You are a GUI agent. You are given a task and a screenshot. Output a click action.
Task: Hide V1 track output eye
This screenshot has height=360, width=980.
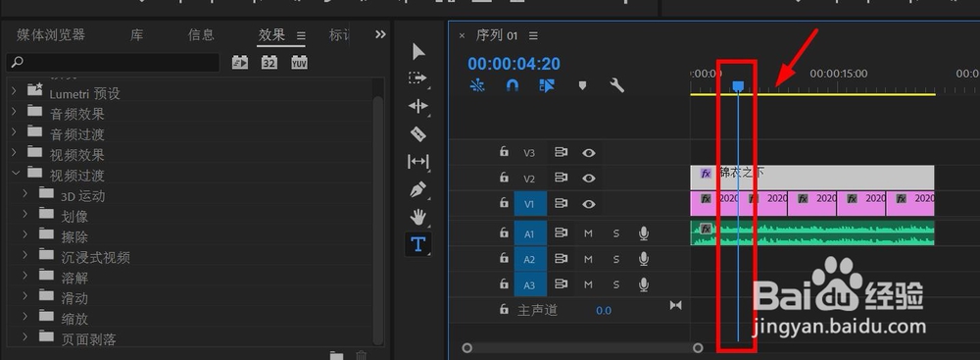pyautogui.click(x=588, y=204)
